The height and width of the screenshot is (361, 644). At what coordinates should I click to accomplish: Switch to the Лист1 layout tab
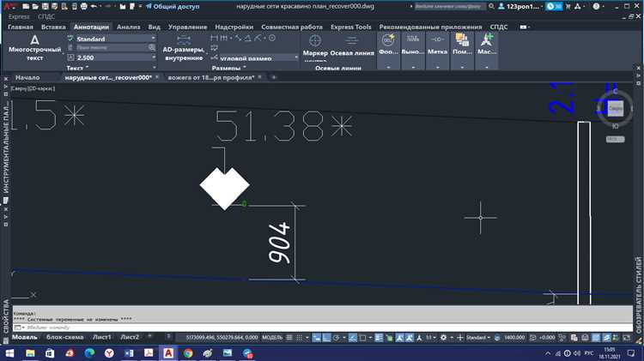pos(101,337)
